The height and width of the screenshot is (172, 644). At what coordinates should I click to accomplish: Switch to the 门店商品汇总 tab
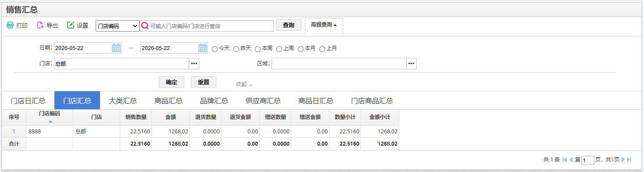pos(372,100)
